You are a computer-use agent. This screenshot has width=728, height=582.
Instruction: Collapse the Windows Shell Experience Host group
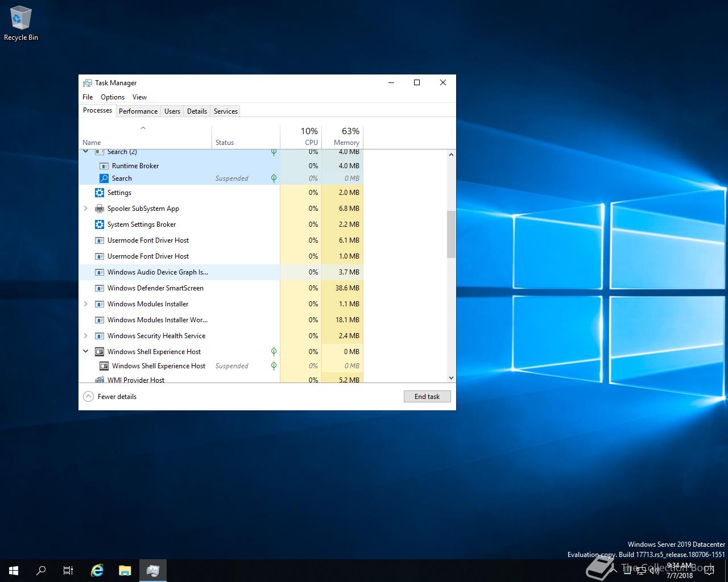click(x=86, y=352)
